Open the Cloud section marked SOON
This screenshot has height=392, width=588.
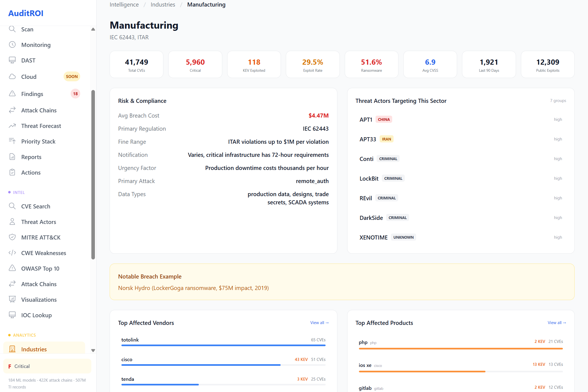(29, 77)
